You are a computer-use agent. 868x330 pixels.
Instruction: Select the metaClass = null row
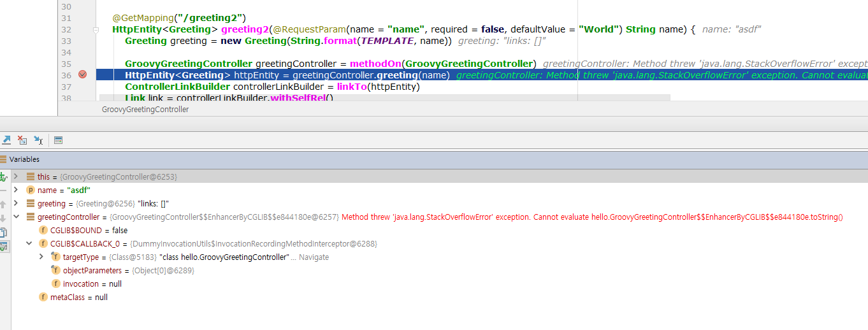click(439, 297)
